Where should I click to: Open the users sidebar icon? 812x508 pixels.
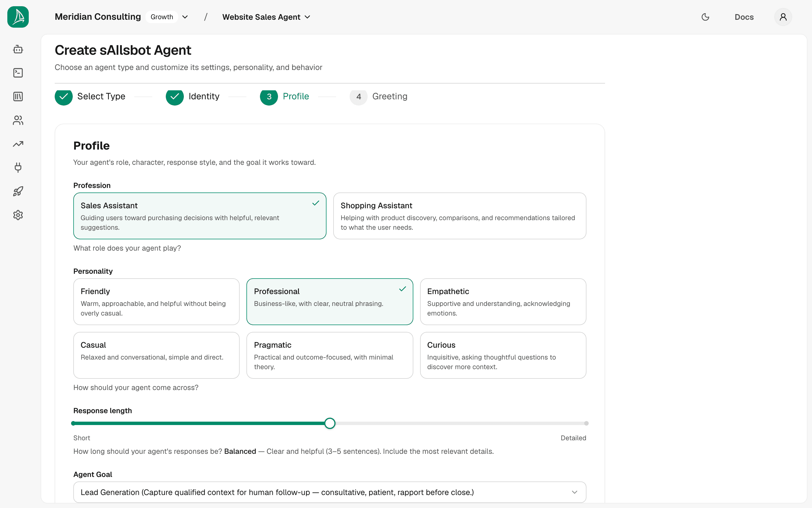click(x=18, y=120)
